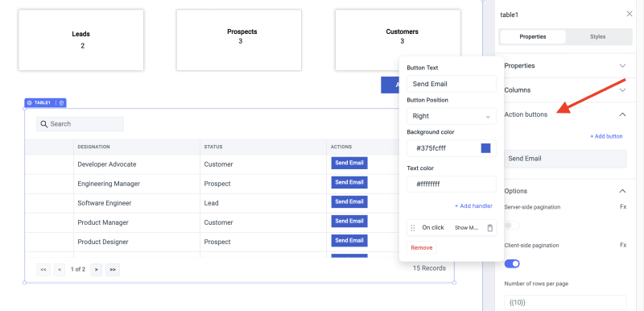Open the Button Position dropdown
644x311 pixels.
point(452,116)
